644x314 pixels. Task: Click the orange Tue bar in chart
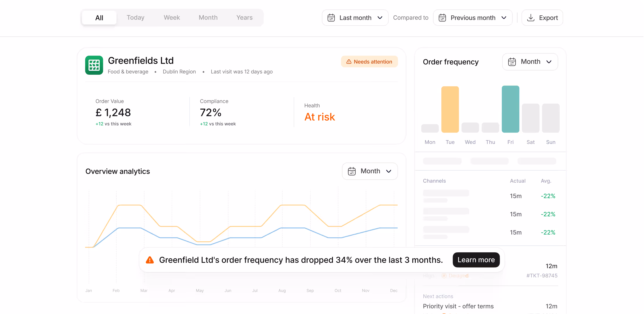[x=450, y=109]
